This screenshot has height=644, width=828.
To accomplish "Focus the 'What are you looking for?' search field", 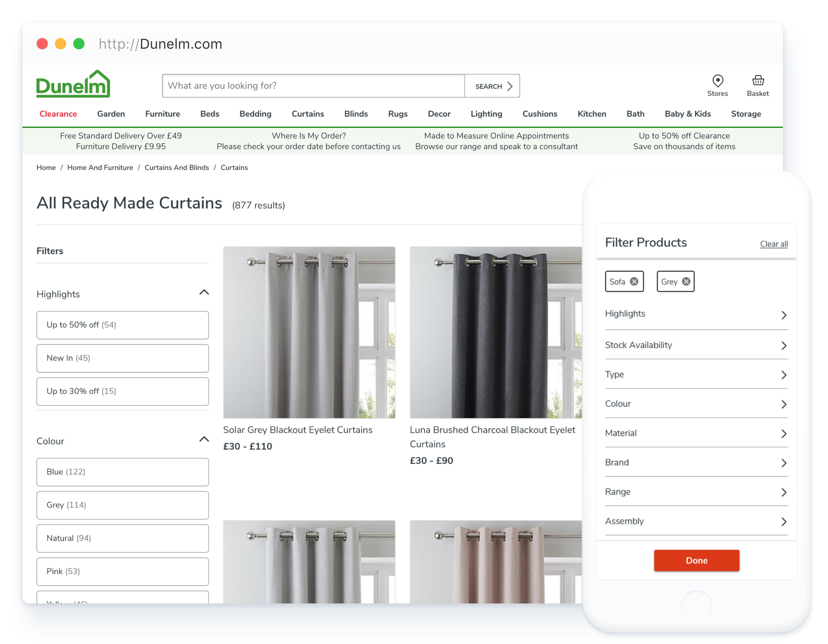I will click(x=314, y=86).
